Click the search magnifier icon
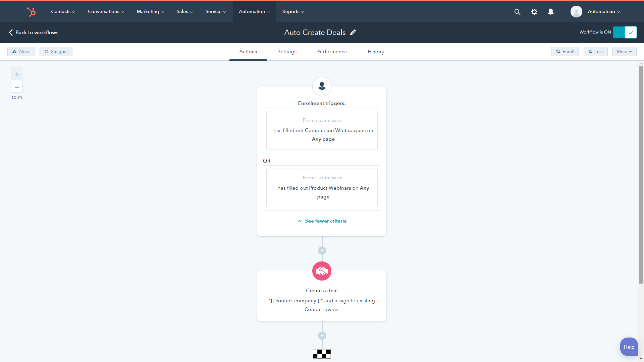Viewport: 644px width, 362px height. point(517,11)
